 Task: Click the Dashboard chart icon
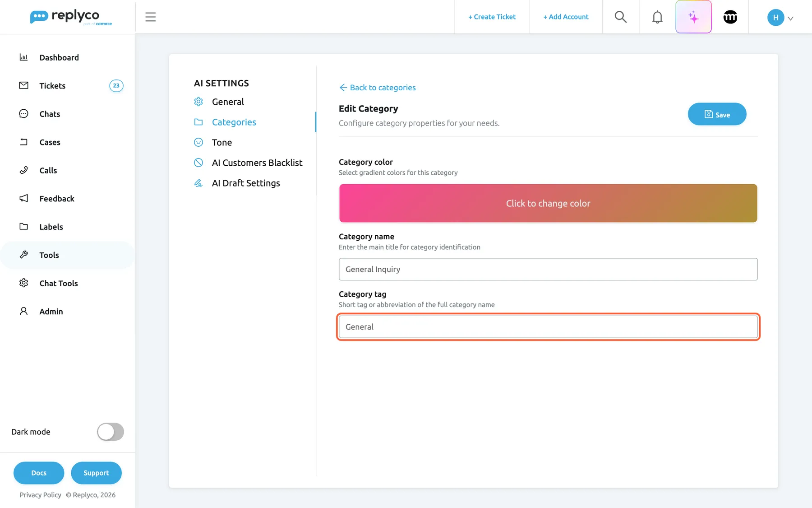pos(23,57)
